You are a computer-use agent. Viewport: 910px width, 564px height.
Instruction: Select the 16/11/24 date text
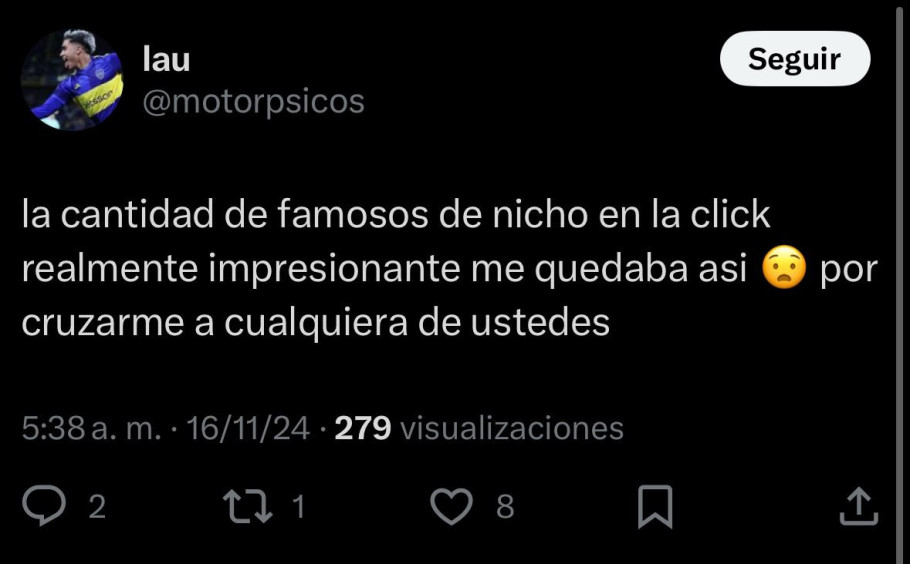pyautogui.click(x=248, y=428)
